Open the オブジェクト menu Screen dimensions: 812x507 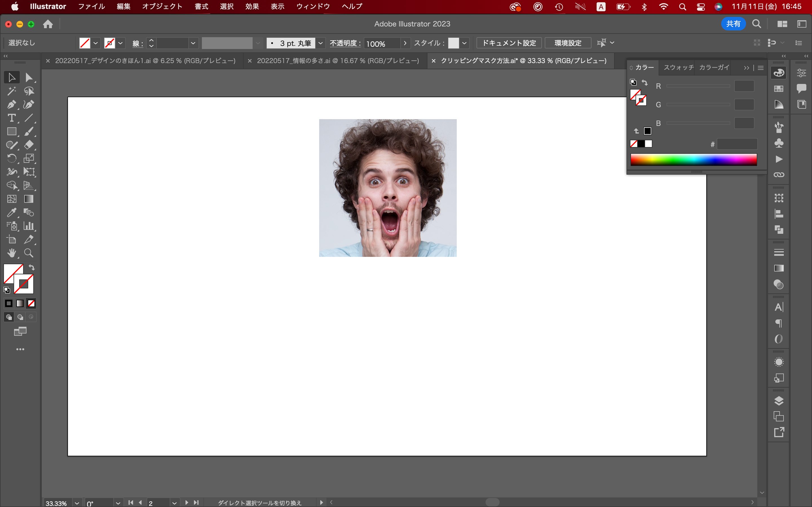click(x=162, y=6)
